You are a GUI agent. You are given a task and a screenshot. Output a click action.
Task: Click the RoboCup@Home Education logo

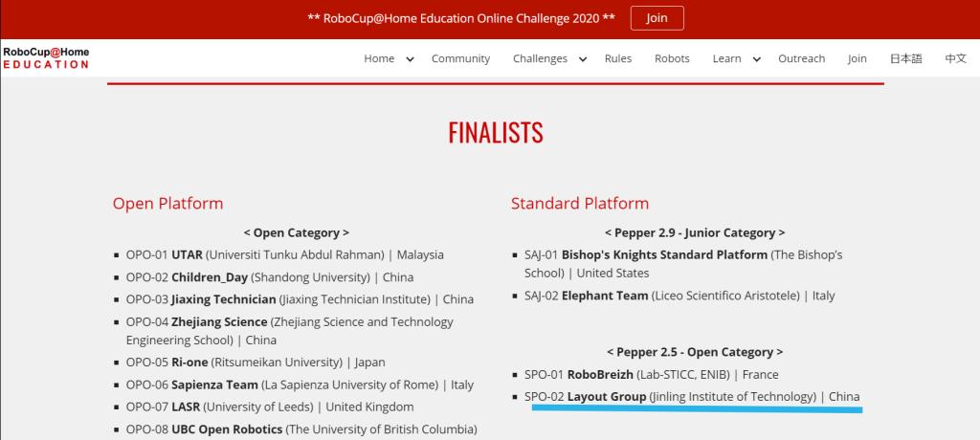point(46,57)
